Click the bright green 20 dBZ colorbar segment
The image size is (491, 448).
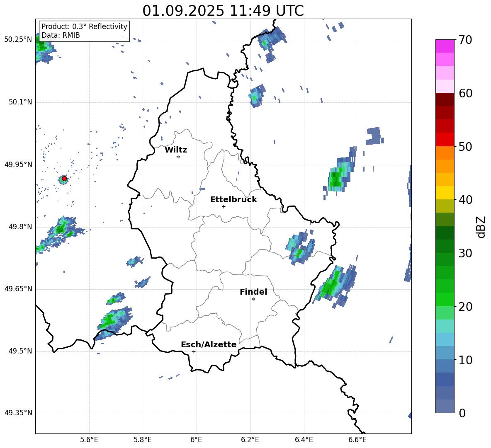[x=445, y=299]
